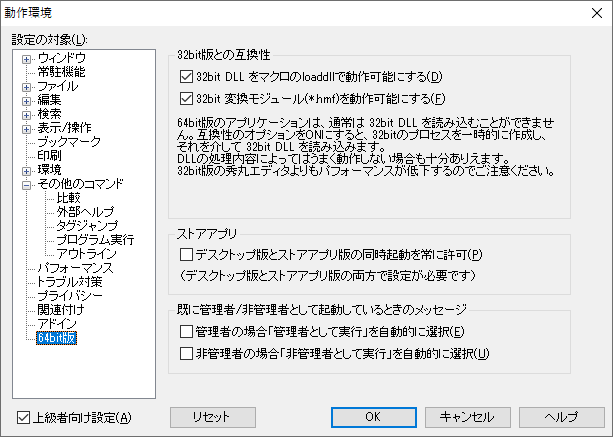This screenshot has width=613, height=437.
Task: Confirm settings with the OK button
Action: coord(372,417)
